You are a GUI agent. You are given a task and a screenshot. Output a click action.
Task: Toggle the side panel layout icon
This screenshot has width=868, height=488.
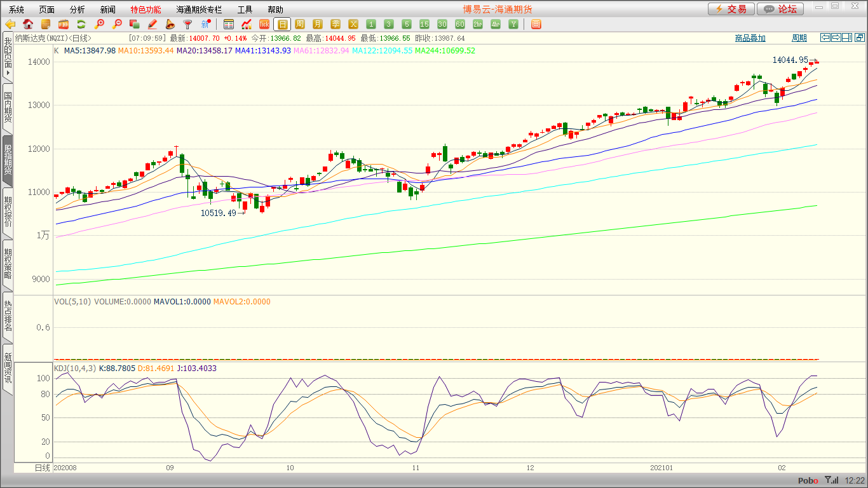(x=847, y=37)
